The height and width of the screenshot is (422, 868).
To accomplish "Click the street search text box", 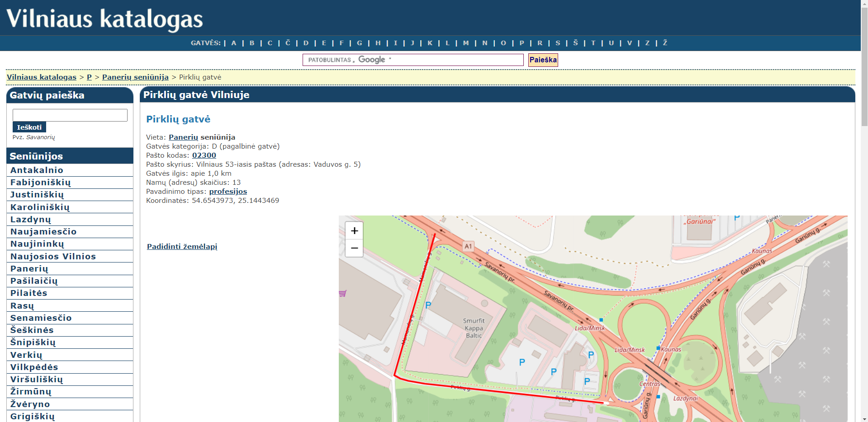I will (70, 115).
